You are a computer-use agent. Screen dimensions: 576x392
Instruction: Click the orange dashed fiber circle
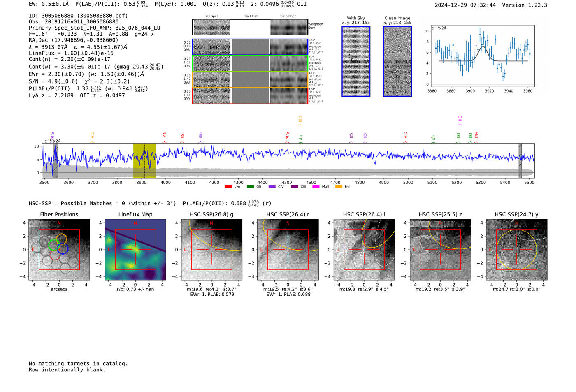coord(61,239)
